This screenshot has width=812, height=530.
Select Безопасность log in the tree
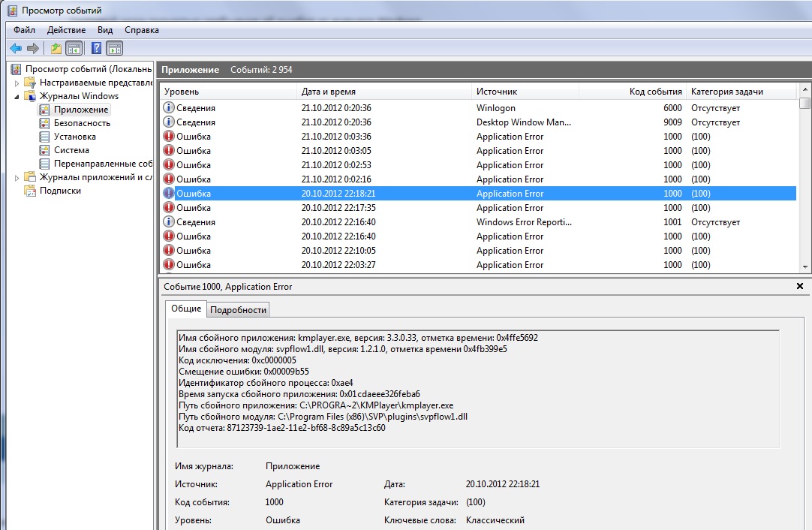pyautogui.click(x=82, y=123)
